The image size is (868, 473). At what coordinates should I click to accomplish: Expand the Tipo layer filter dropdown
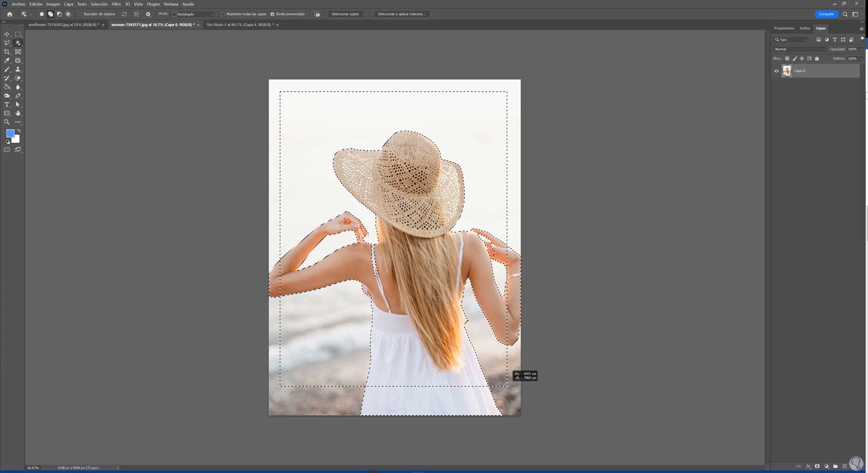[x=792, y=40]
